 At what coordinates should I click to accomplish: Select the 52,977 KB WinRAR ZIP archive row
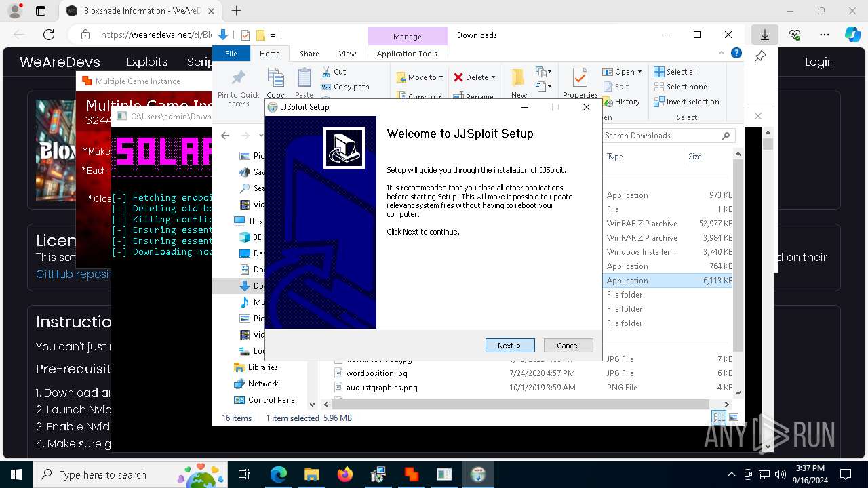(x=668, y=224)
